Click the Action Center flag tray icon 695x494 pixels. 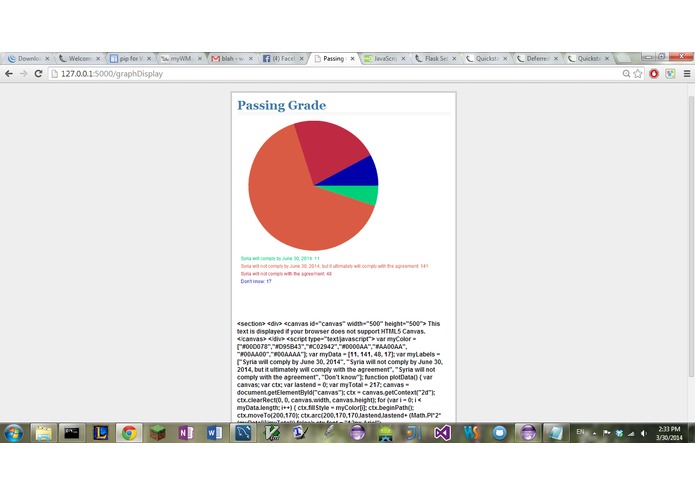click(x=607, y=433)
